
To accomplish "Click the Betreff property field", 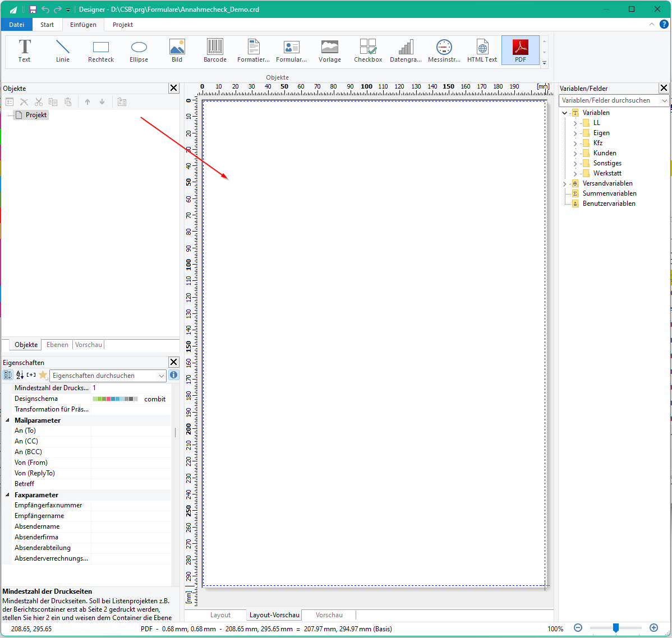I will click(131, 484).
